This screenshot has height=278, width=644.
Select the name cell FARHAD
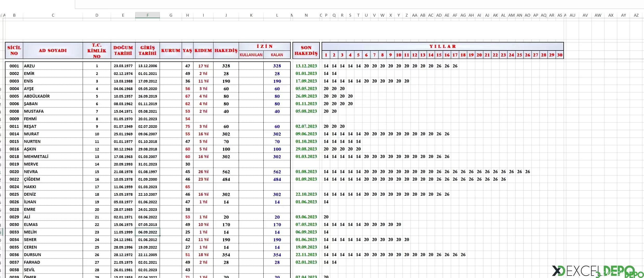pyautogui.click(x=53, y=262)
